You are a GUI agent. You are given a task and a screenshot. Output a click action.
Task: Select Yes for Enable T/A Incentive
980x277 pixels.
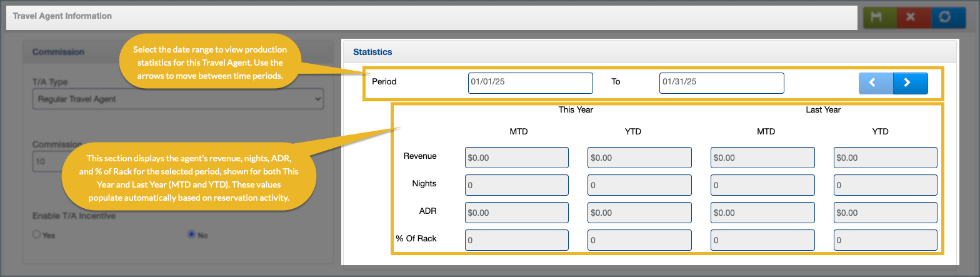pyautogui.click(x=37, y=234)
